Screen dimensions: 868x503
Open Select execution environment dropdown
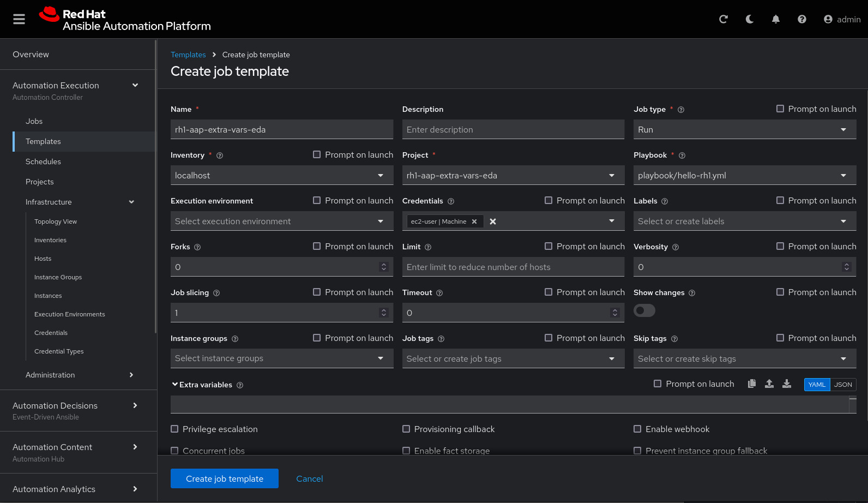click(282, 221)
